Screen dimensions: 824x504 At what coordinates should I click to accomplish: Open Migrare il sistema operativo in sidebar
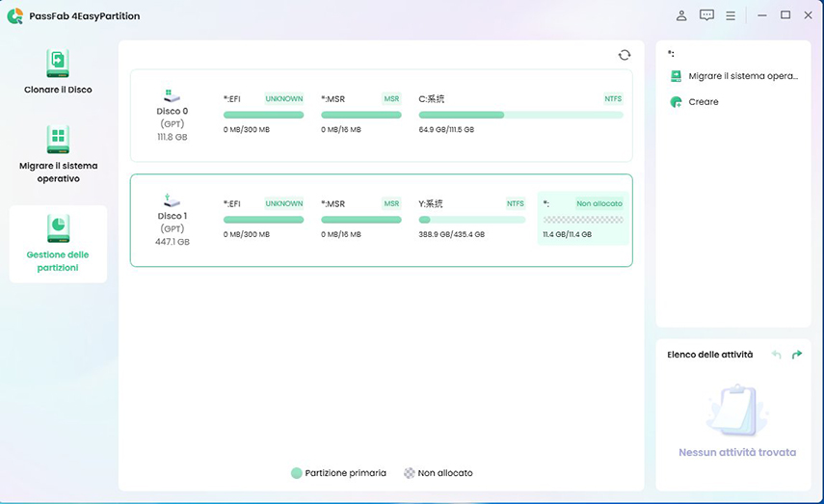[58, 140]
